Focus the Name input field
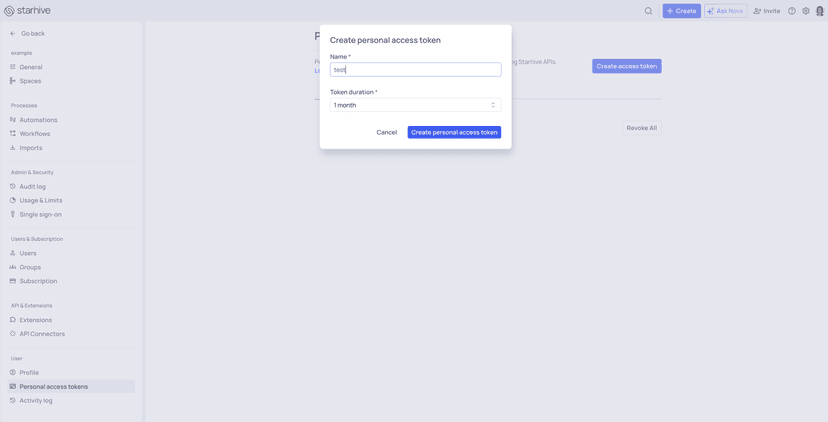The height and width of the screenshot is (422, 828). (x=416, y=70)
